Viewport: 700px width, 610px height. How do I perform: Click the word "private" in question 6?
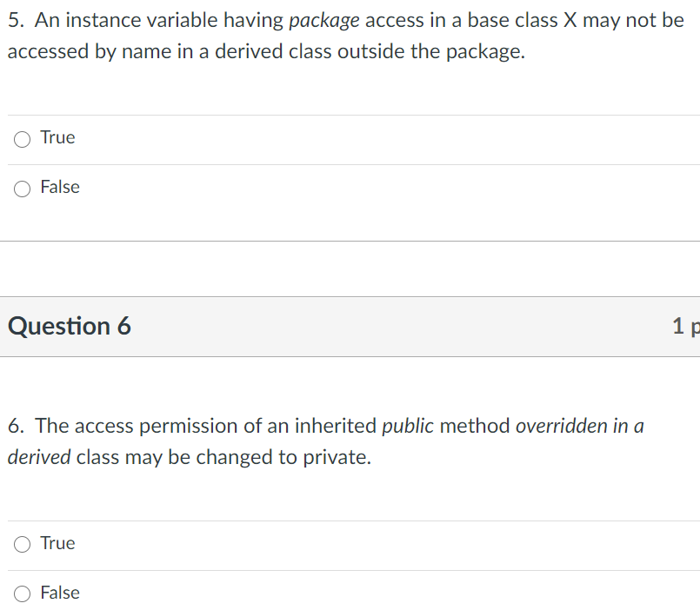335,457
